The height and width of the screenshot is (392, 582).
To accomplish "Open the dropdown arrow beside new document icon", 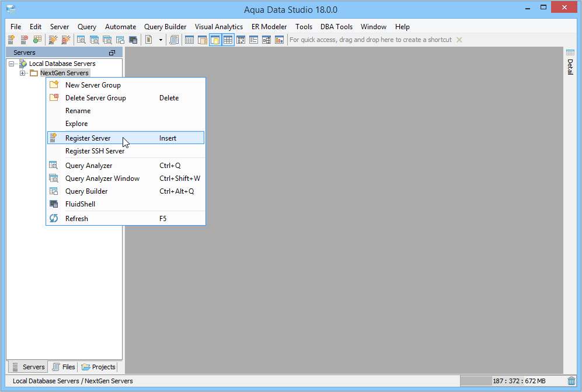I will [x=161, y=40].
